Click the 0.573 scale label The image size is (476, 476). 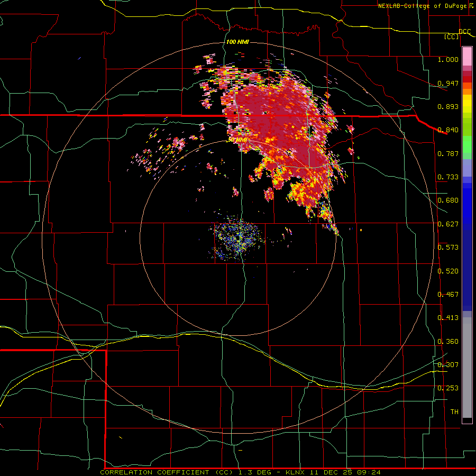click(x=448, y=248)
